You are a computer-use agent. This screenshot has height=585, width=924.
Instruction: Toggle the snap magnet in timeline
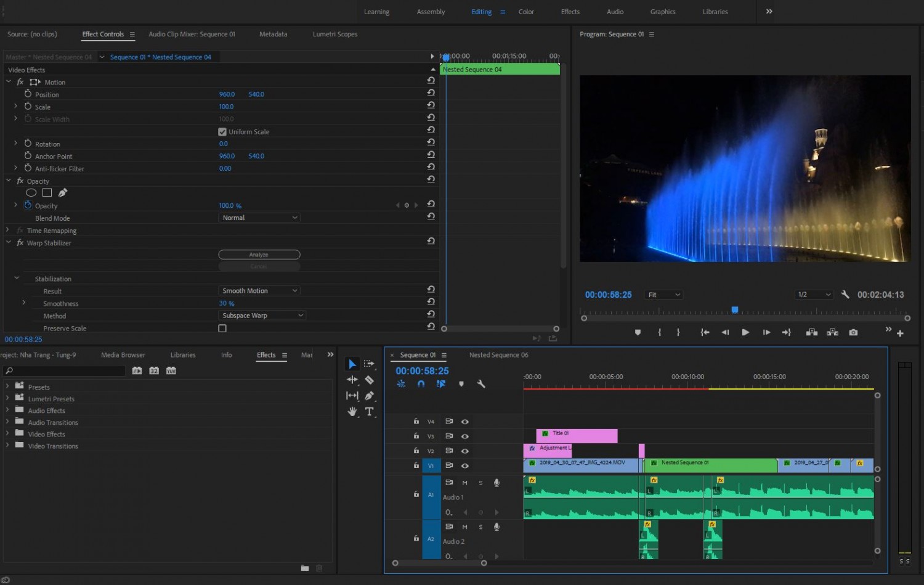(x=421, y=384)
